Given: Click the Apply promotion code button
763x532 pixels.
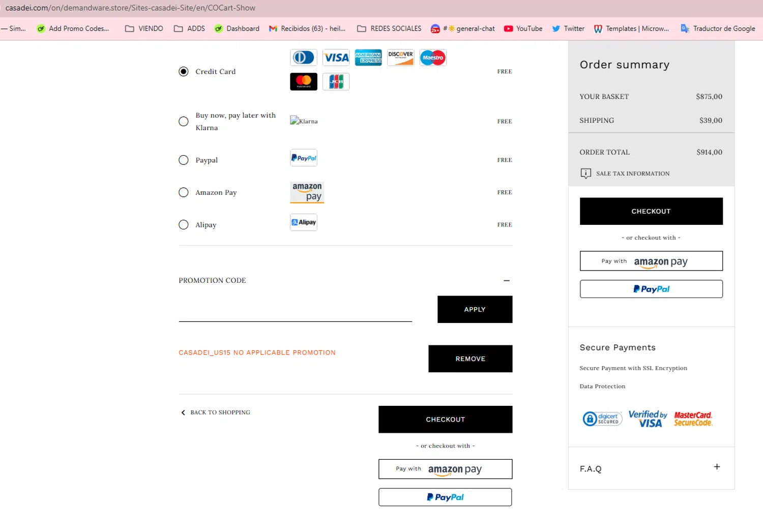Looking at the screenshot, I should [x=475, y=309].
